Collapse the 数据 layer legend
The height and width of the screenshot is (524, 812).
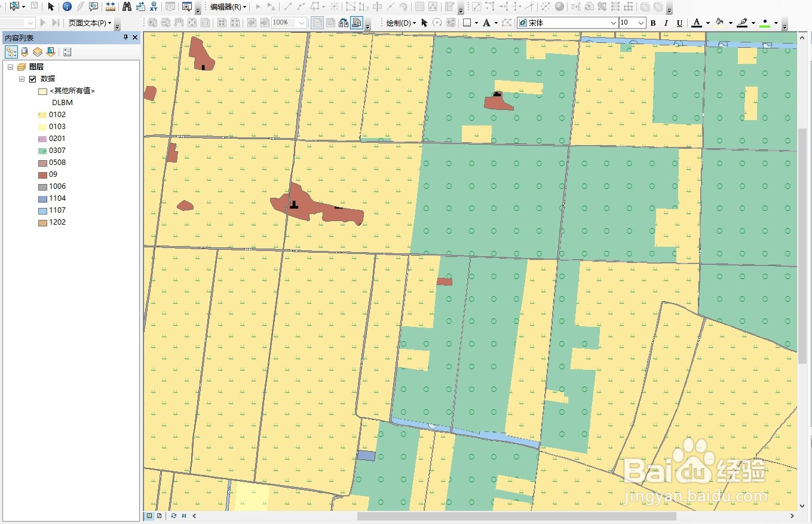[x=22, y=79]
